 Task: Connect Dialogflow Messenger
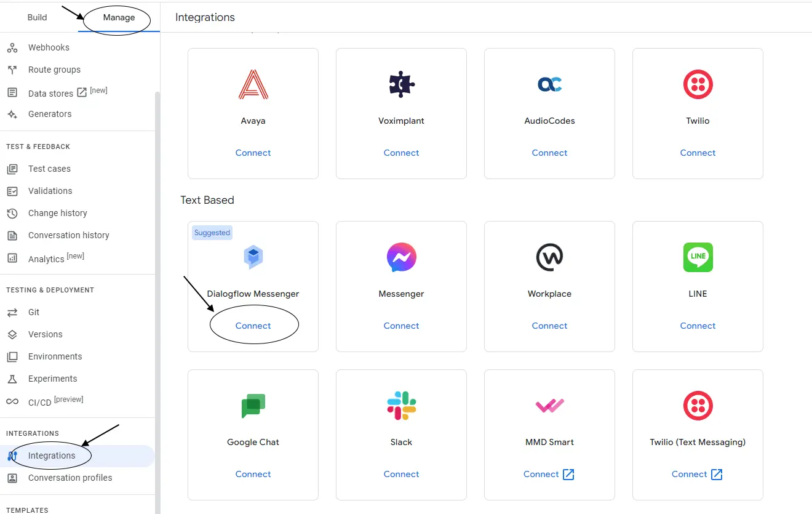[253, 326]
